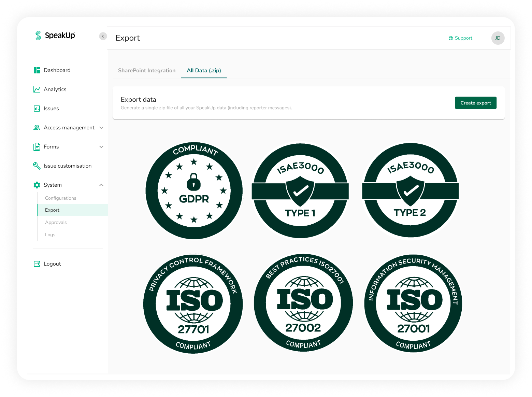Go to Analytics in the sidebar

click(55, 89)
